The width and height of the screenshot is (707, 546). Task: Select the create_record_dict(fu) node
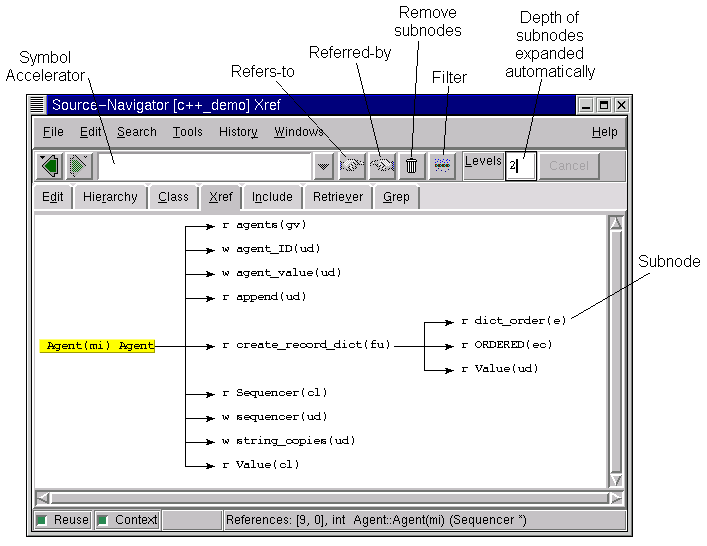pyautogui.click(x=307, y=345)
